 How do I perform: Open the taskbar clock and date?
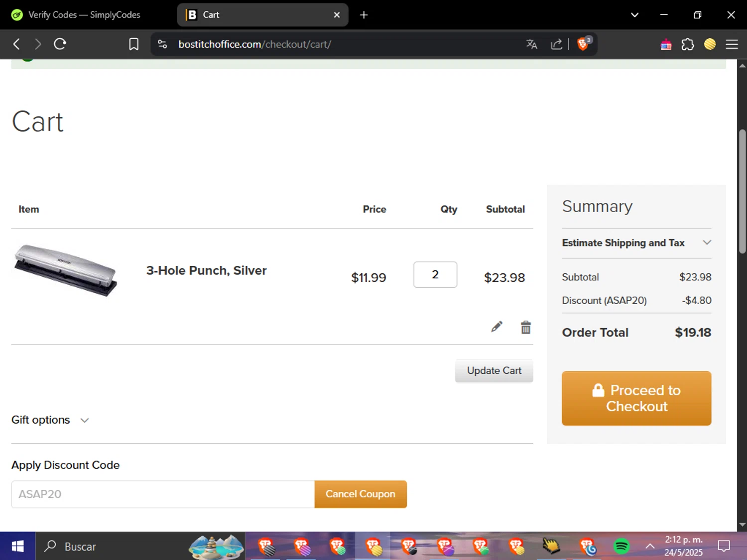coord(683,546)
